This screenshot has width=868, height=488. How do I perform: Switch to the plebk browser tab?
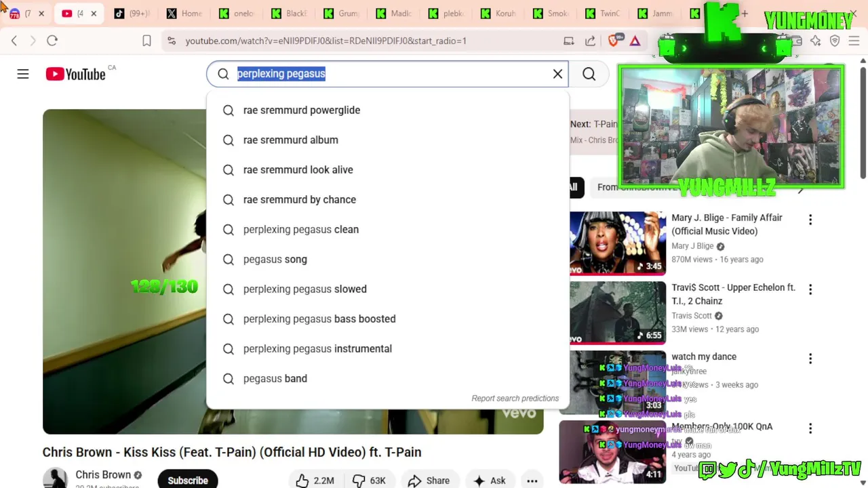(x=446, y=14)
